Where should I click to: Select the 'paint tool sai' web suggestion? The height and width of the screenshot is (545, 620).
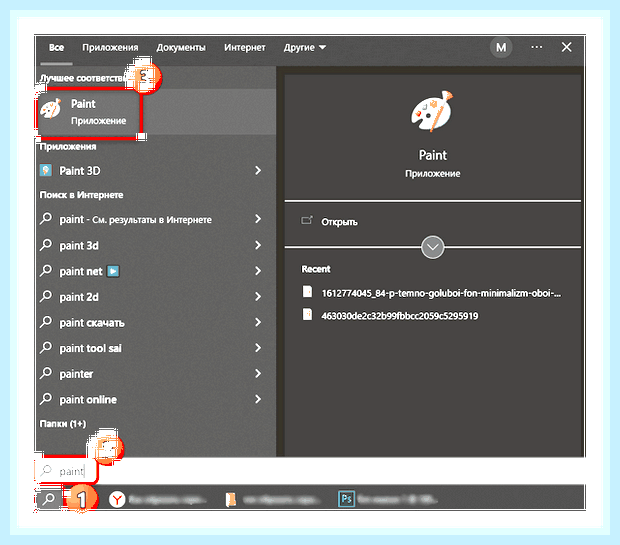tap(91, 348)
